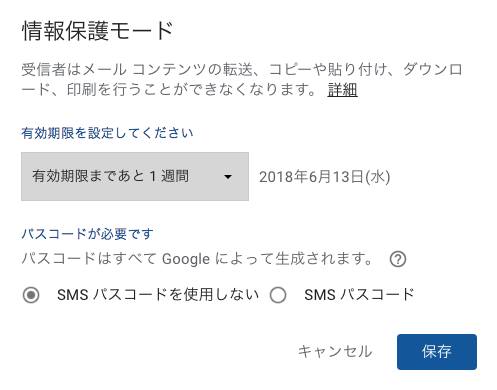This screenshot has width=497, height=390.
Task: Click the recipient restrictions description paragraph
Action: click(x=242, y=80)
